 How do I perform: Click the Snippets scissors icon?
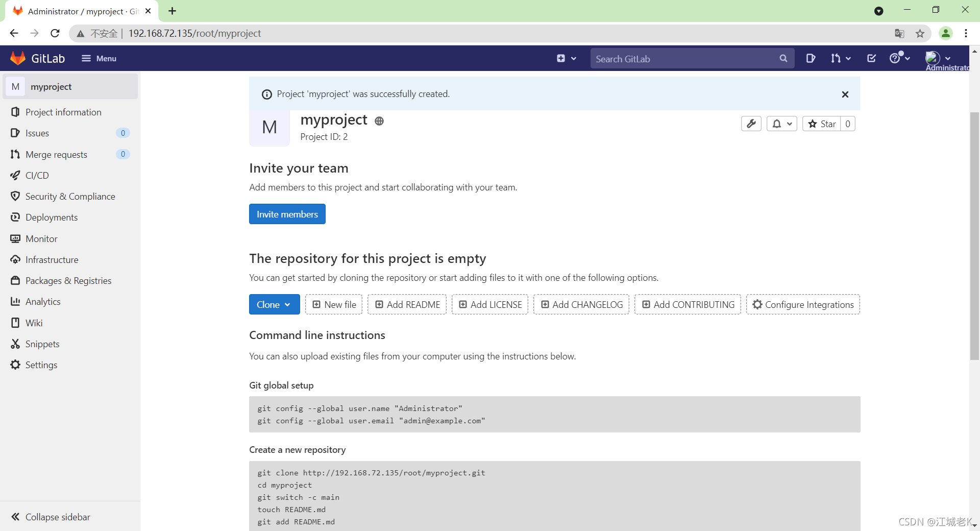click(x=15, y=344)
